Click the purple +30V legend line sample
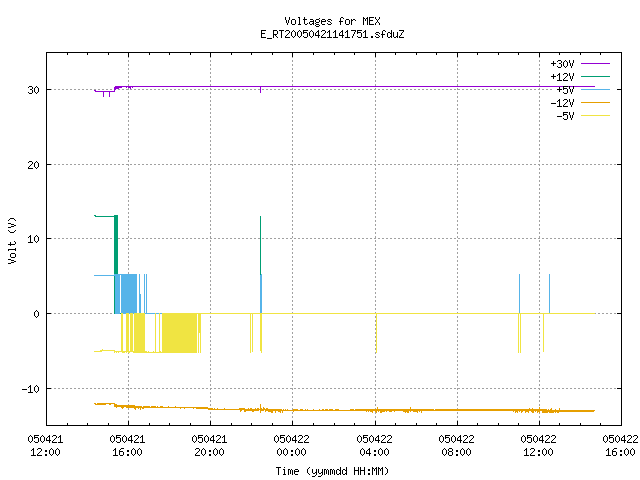The image size is (640, 480). click(x=595, y=64)
